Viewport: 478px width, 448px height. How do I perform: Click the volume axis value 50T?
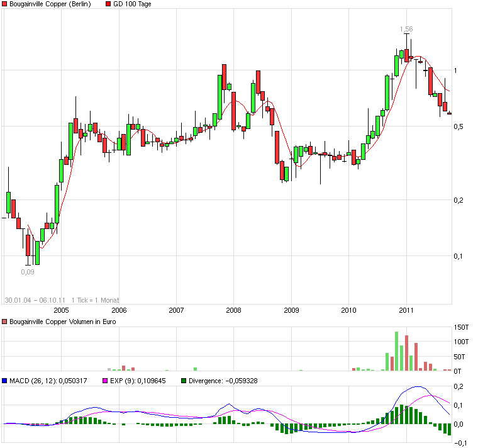(x=459, y=357)
